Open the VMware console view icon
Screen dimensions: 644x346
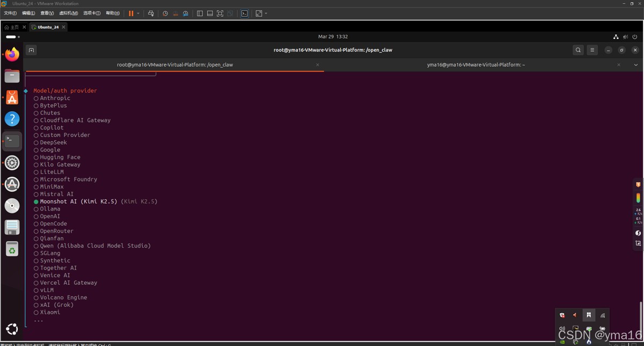click(244, 13)
